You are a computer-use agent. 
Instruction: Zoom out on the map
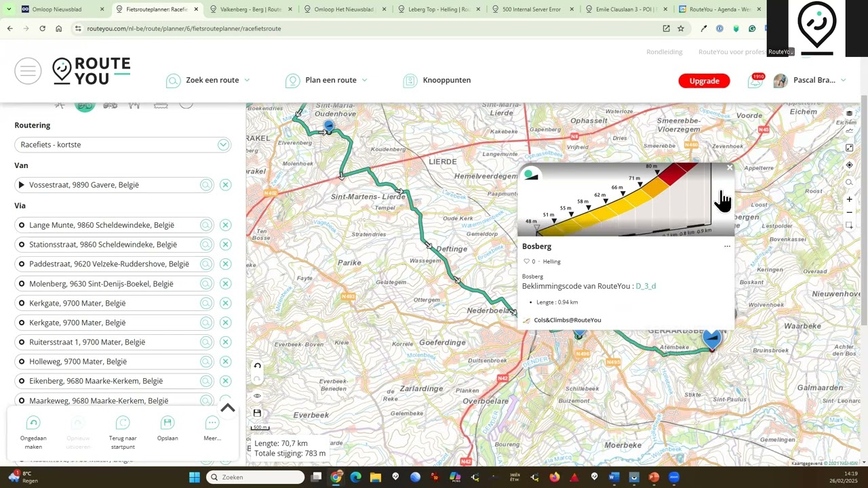pyautogui.click(x=849, y=212)
